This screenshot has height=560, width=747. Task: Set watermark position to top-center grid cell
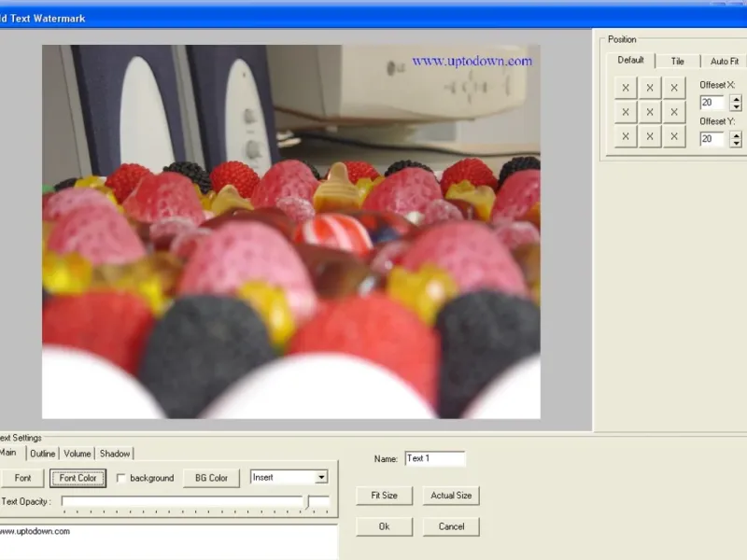(x=650, y=88)
